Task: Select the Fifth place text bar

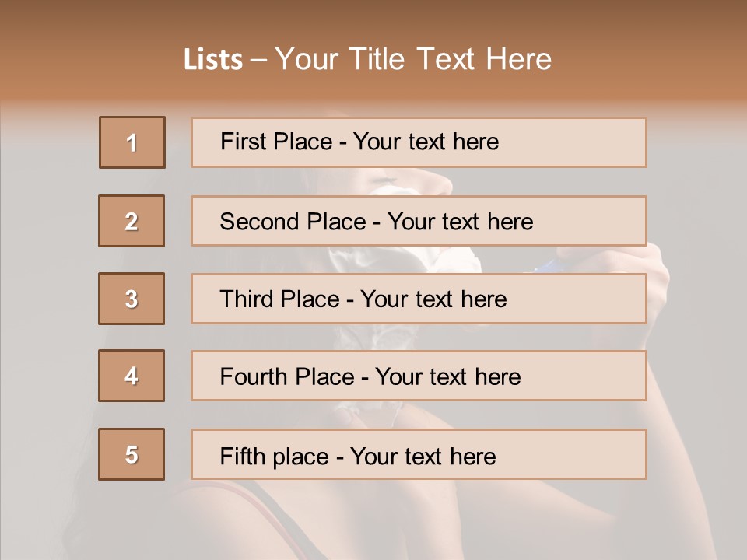Action: point(419,454)
